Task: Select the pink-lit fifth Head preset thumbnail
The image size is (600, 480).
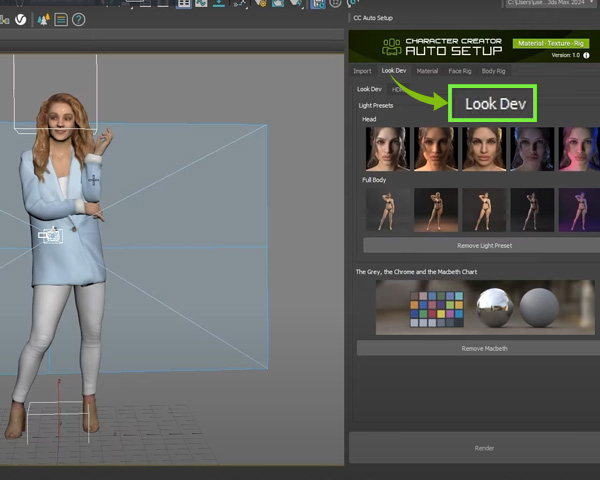Action: pos(579,149)
